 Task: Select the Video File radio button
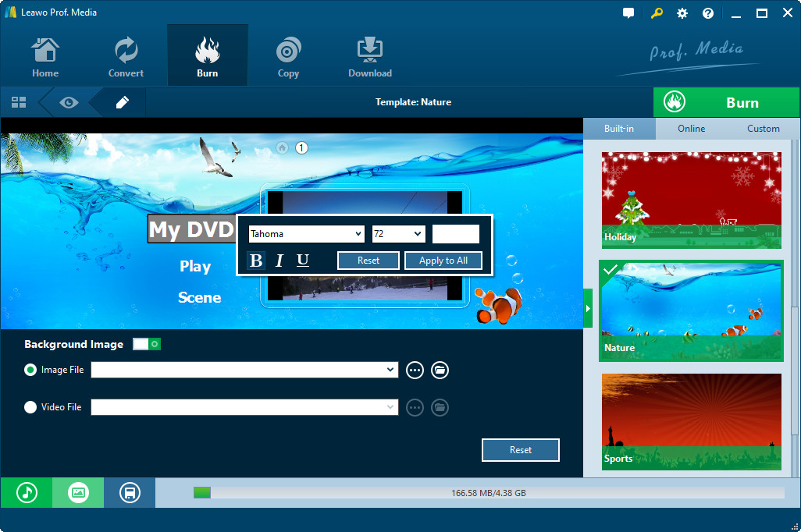click(x=30, y=407)
